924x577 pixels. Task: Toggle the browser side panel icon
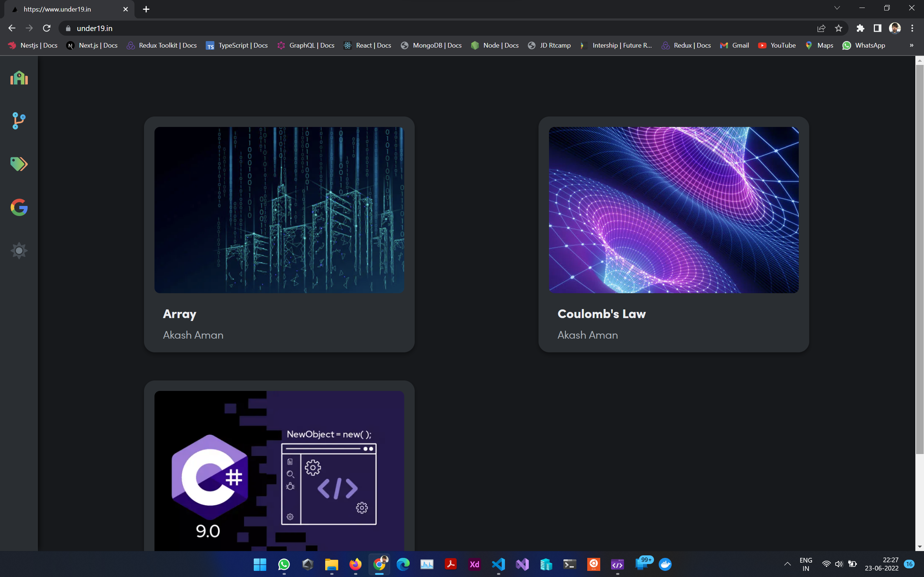click(x=877, y=28)
